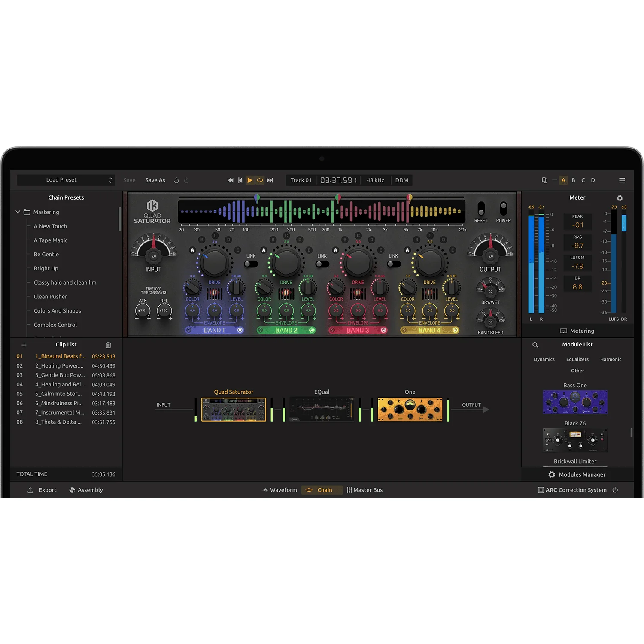Solo Band 3 with its S icon
Screen dimensions: 644x644
click(332, 330)
